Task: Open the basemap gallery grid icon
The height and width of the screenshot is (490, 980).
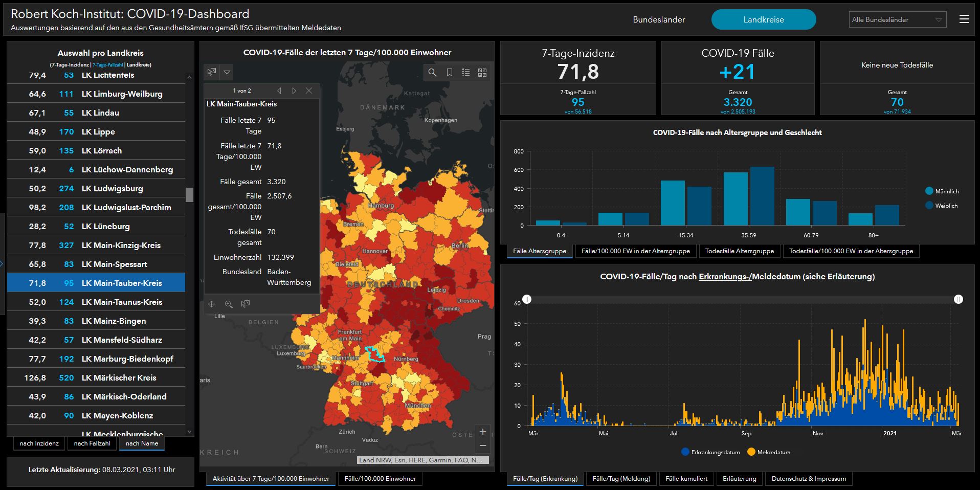Action: 482,73
